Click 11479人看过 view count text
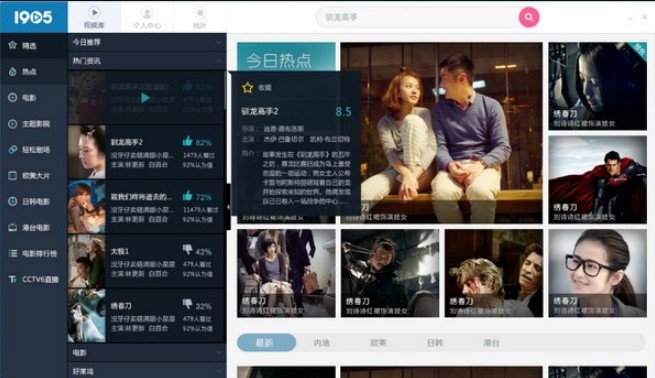Viewport: 655px width, 378px height. [x=200, y=210]
